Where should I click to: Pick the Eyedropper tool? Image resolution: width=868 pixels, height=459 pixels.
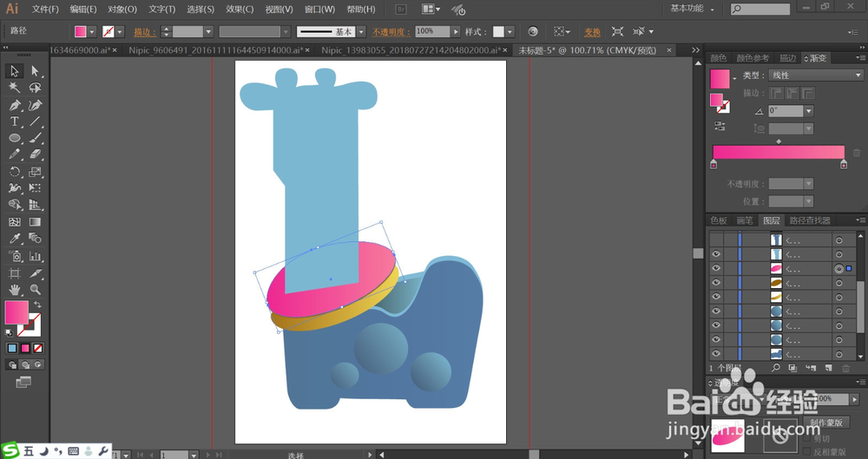tap(15, 239)
